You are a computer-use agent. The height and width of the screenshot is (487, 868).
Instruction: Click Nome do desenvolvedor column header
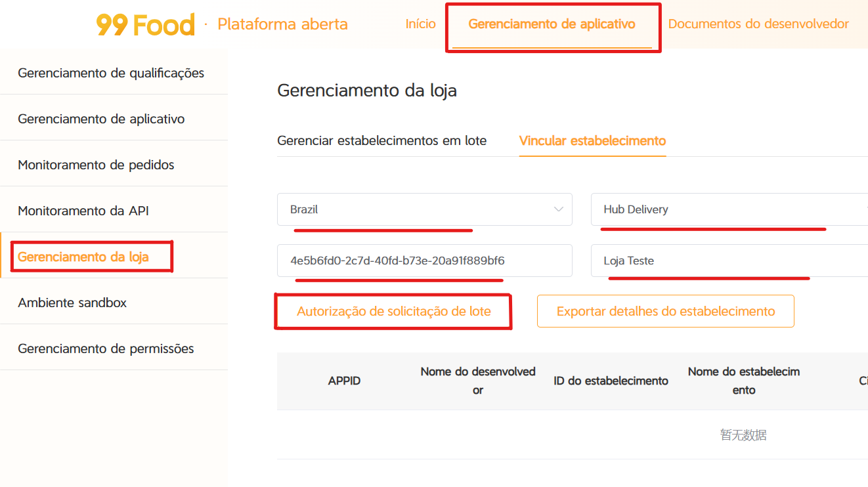pyautogui.click(x=478, y=381)
